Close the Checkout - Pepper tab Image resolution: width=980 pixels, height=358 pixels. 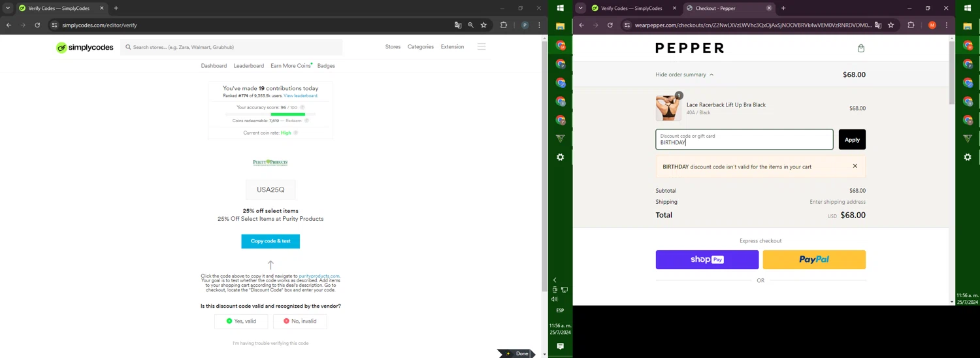click(769, 8)
